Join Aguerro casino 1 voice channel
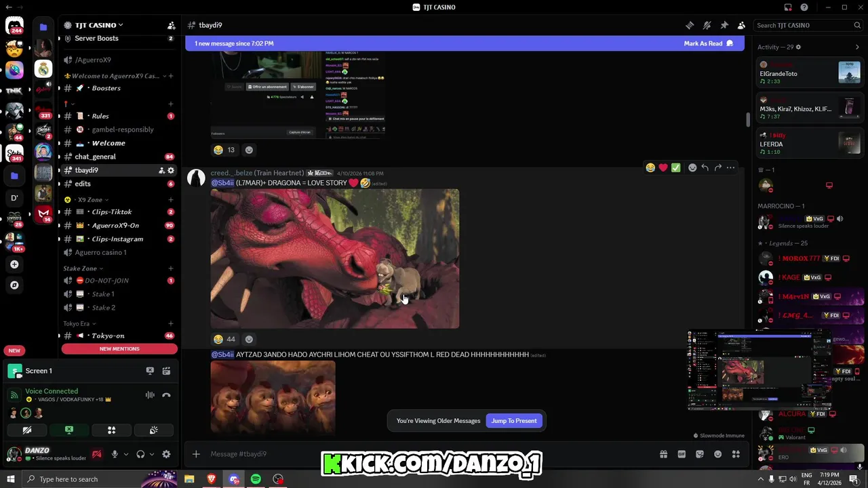The width and height of the screenshot is (868, 488). [x=119, y=252]
